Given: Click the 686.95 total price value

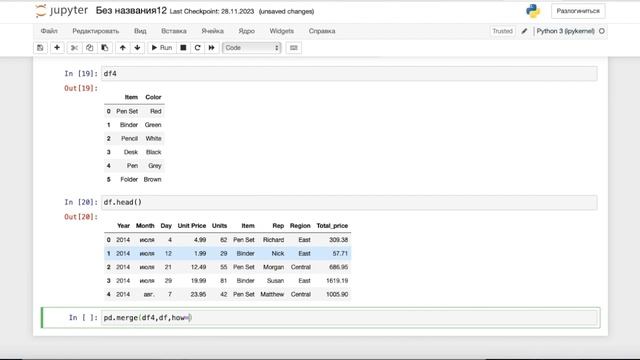Looking at the screenshot, I should [338, 267].
